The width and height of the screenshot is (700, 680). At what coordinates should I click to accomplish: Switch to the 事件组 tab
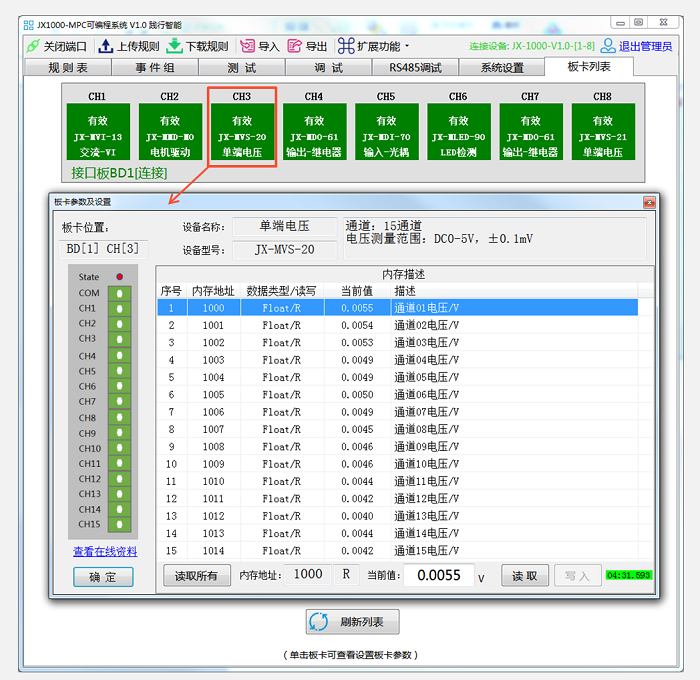tap(155, 68)
